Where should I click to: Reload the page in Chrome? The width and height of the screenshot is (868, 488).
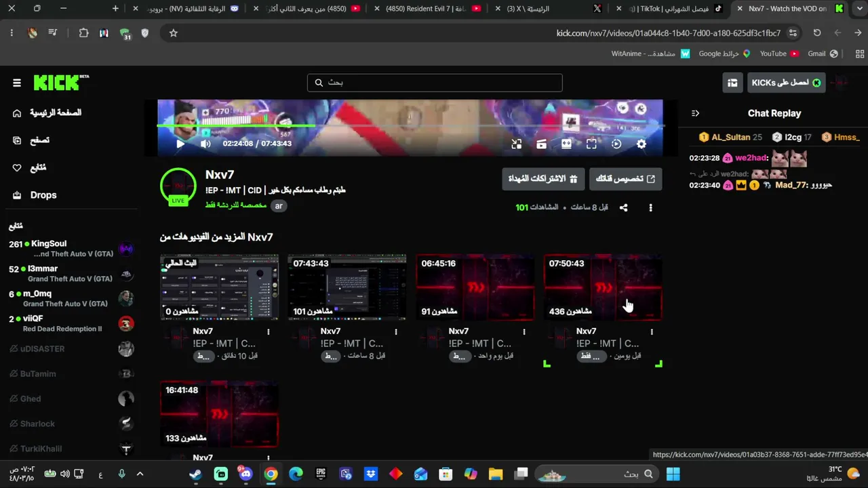[x=817, y=33]
